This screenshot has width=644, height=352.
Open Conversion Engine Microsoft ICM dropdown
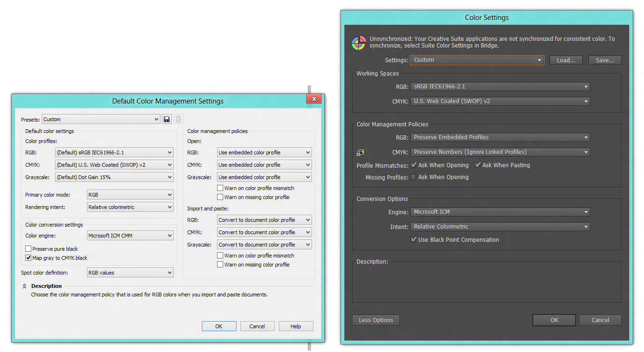500,212
